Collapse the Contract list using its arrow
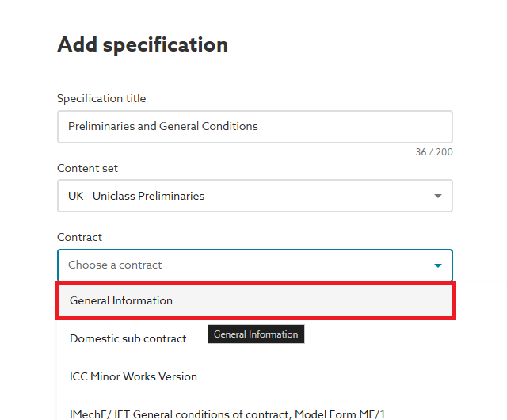The image size is (507, 420). pyautogui.click(x=437, y=265)
